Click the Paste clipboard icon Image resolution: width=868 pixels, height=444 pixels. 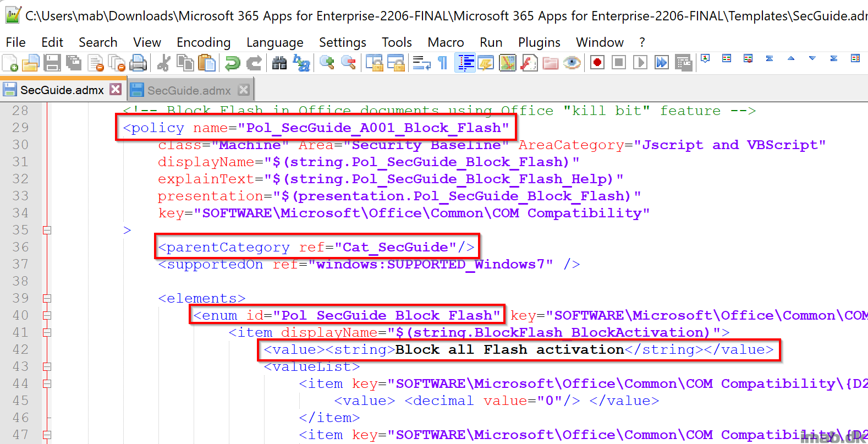pos(207,63)
